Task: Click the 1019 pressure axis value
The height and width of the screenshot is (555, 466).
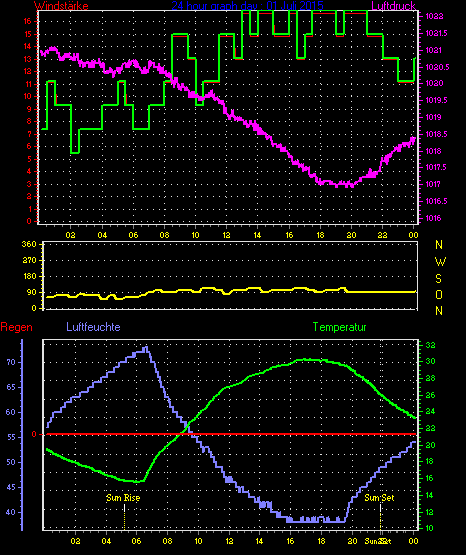Action: [x=433, y=117]
